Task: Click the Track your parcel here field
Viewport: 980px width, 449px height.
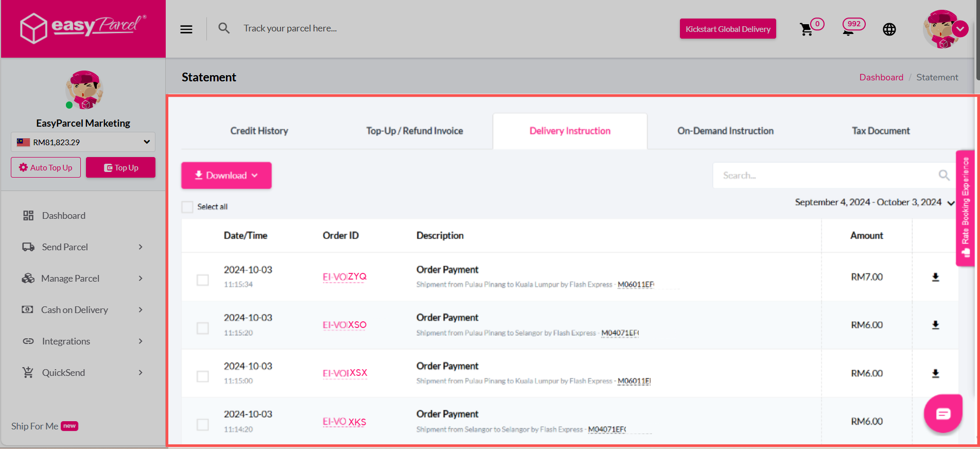Action: pos(290,28)
